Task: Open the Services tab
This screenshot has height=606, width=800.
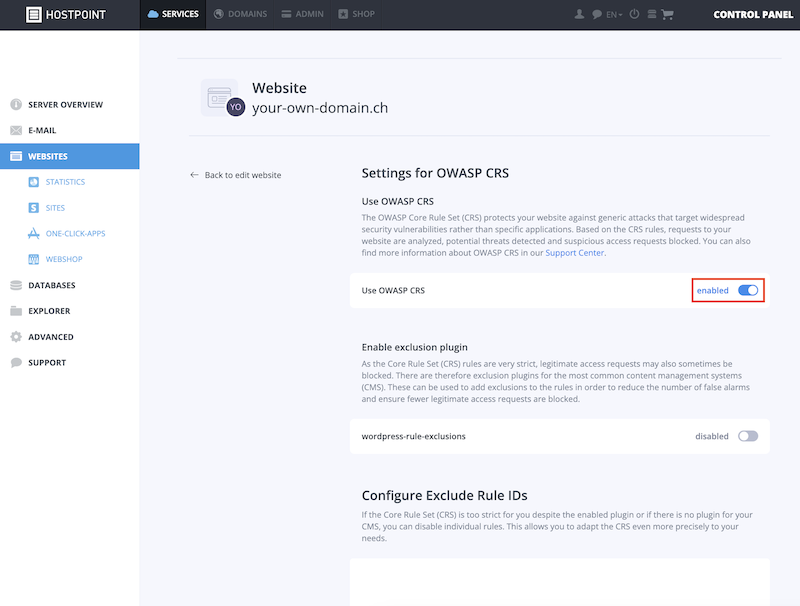Action: tap(173, 14)
